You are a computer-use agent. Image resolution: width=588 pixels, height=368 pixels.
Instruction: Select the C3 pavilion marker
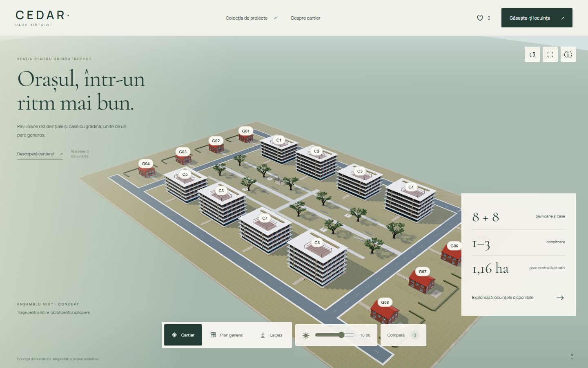pyautogui.click(x=360, y=171)
